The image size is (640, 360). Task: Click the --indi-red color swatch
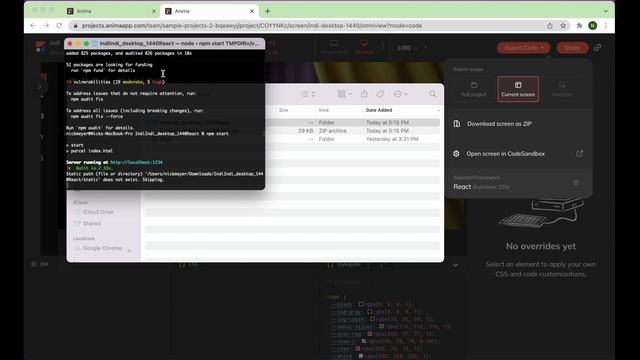coord(370,333)
